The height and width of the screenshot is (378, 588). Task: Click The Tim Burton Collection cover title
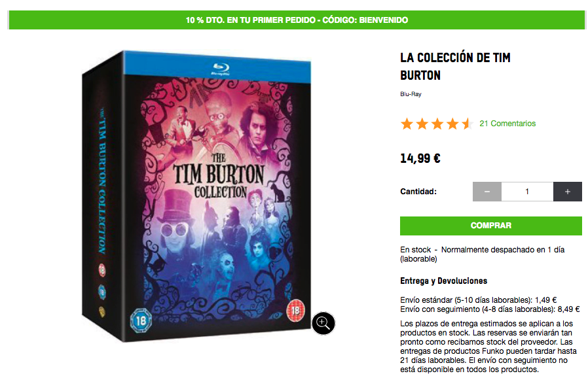click(219, 176)
